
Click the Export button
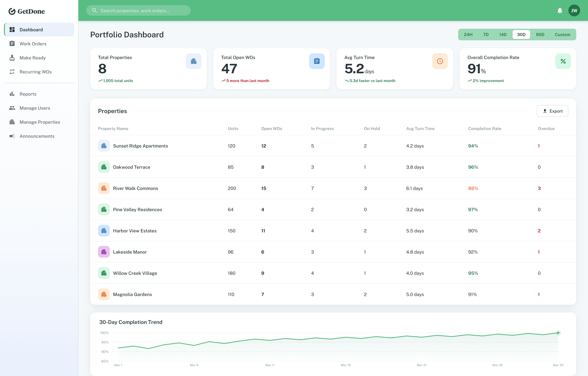tap(552, 111)
